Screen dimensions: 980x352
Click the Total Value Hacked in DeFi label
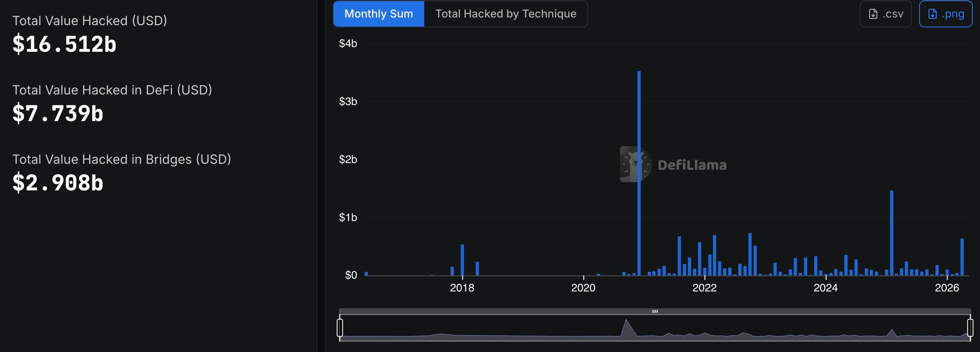tap(112, 90)
